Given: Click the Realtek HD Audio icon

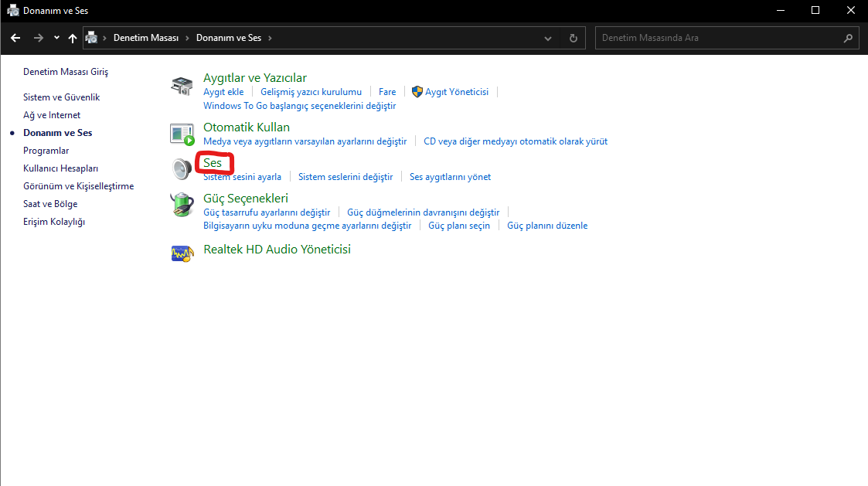Looking at the screenshot, I should click(x=182, y=253).
